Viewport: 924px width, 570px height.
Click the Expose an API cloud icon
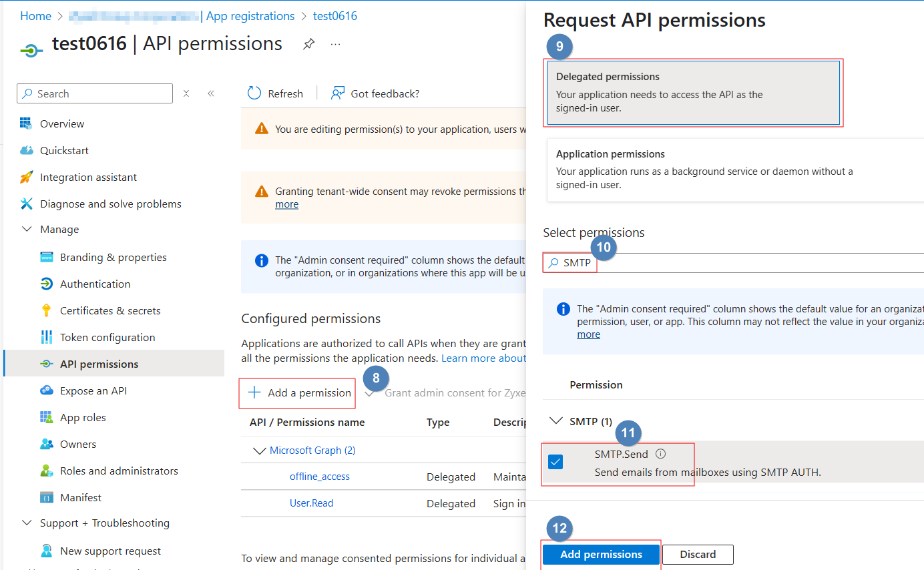(x=46, y=390)
